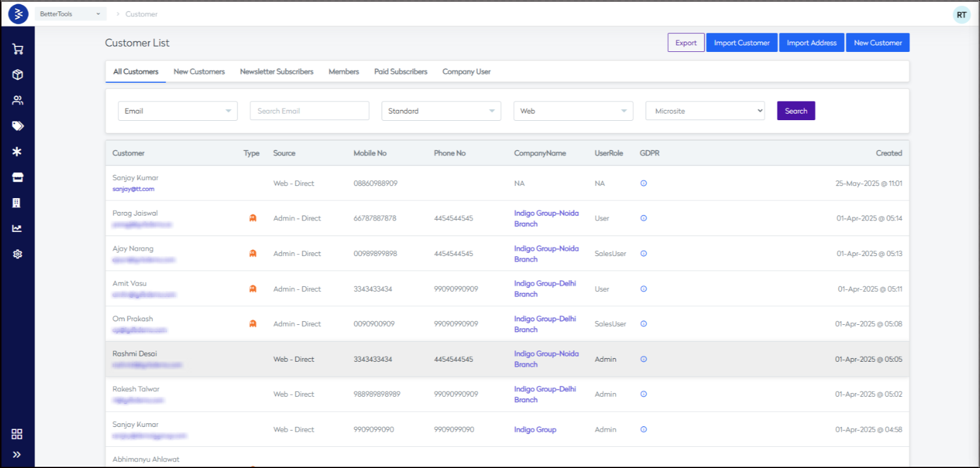Screen dimensions: 980x468
Task: Open the BetterTools store dropdown
Action: coord(70,14)
